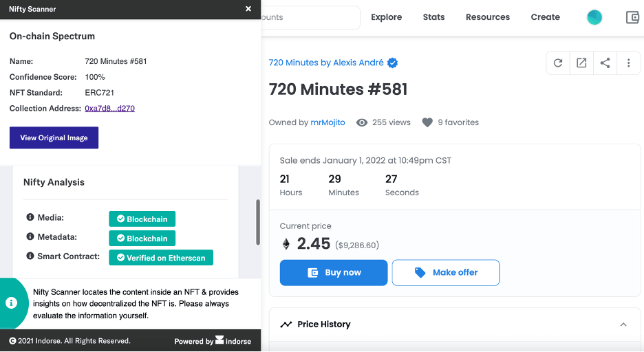
Task: Click the share icon
Action: [605, 63]
